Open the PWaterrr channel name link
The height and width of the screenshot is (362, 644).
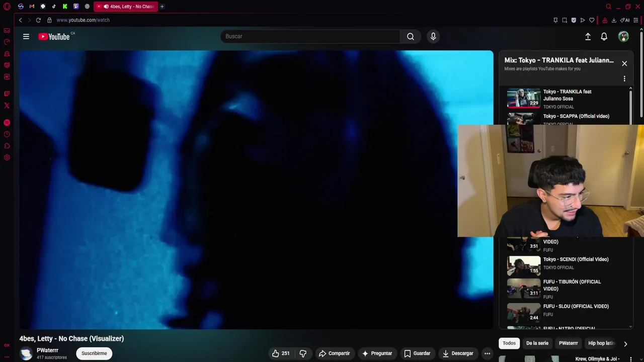tap(47, 350)
